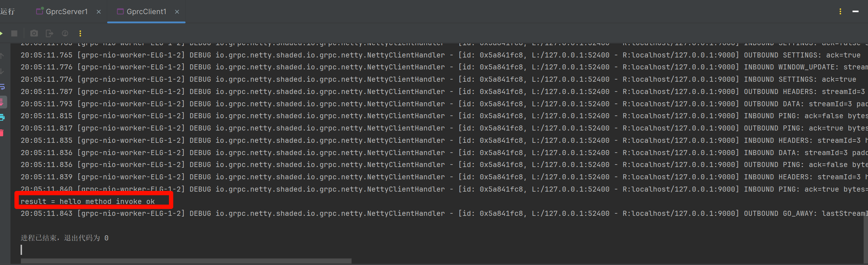Click the printer icon in console sidebar
Screen dimensions: 868x265
[2, 117]
